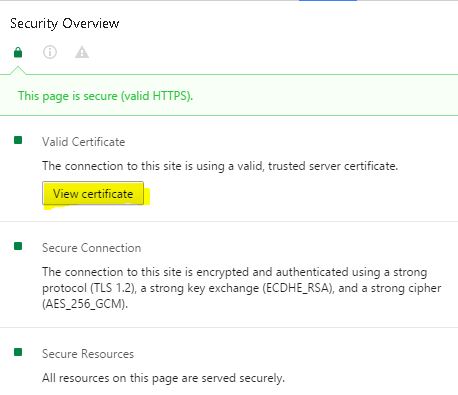Viewport: 458px width, 395px height.
Task: Click the encrypted and authenticated connection paragraph
Action: tap(242, 288)
